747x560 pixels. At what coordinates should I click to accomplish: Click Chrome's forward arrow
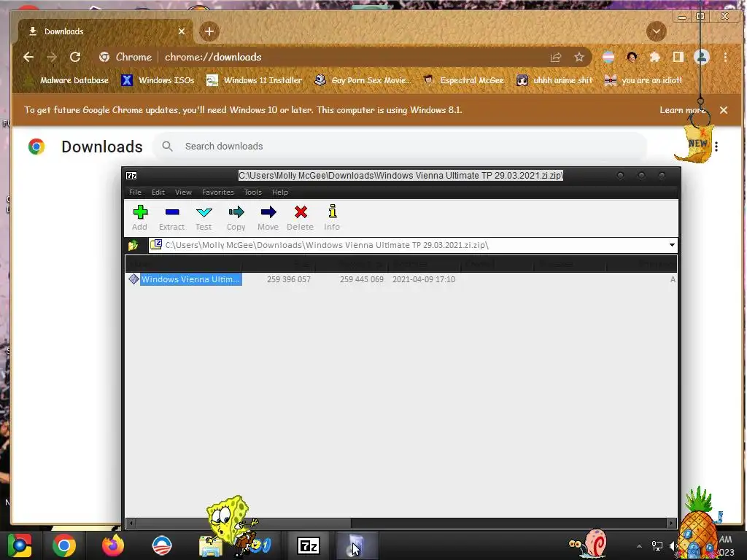click(x=52, y=57)
